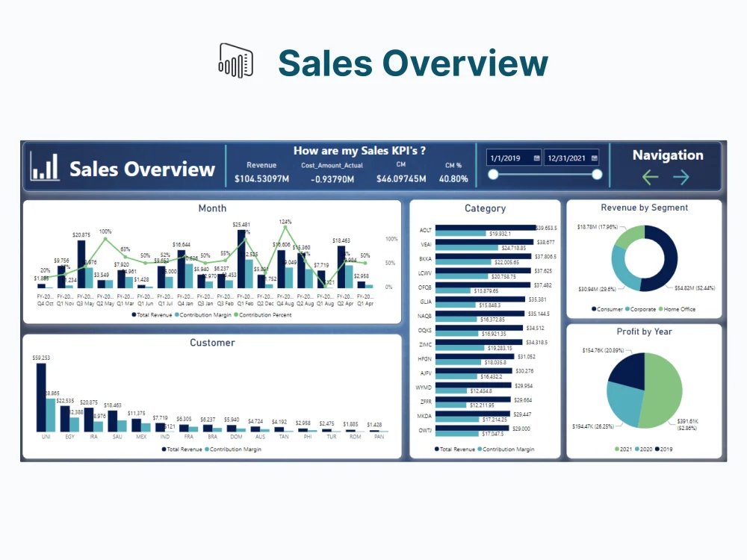Open the calendar picker for the end date

point(594,158)
